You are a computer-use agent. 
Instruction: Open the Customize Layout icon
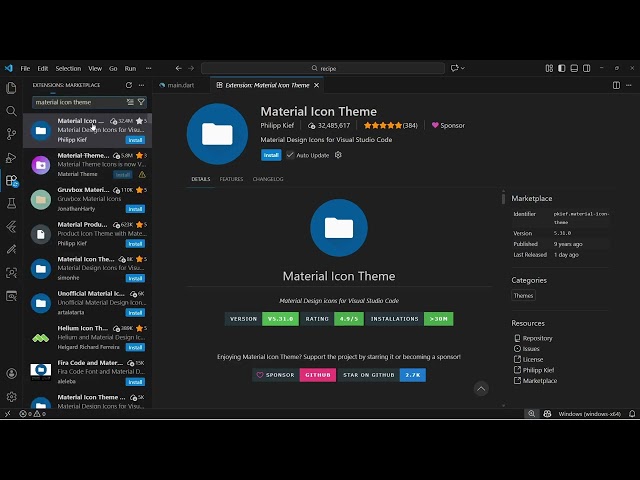[549, 68]
